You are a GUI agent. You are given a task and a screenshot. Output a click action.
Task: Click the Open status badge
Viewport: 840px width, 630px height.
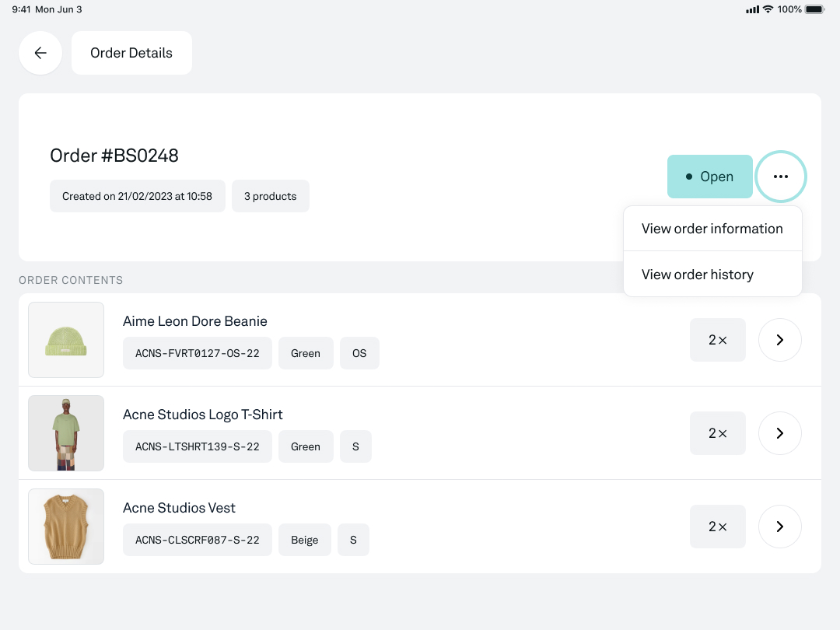point(710,177)
